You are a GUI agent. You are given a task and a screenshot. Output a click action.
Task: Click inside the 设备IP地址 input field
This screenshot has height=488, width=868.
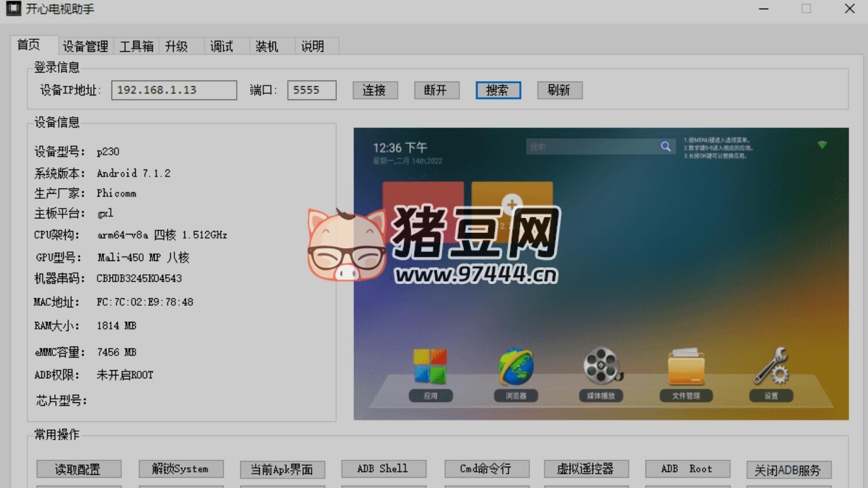(x=174, y=90)
